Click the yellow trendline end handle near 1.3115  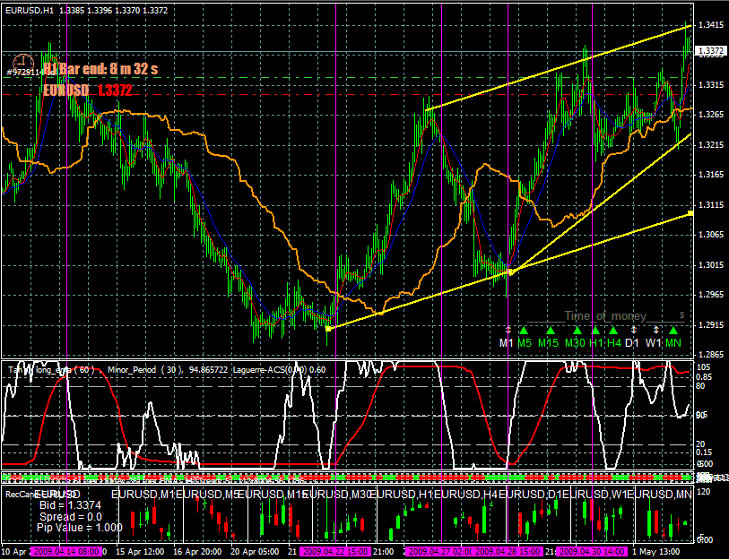[690, 213]
